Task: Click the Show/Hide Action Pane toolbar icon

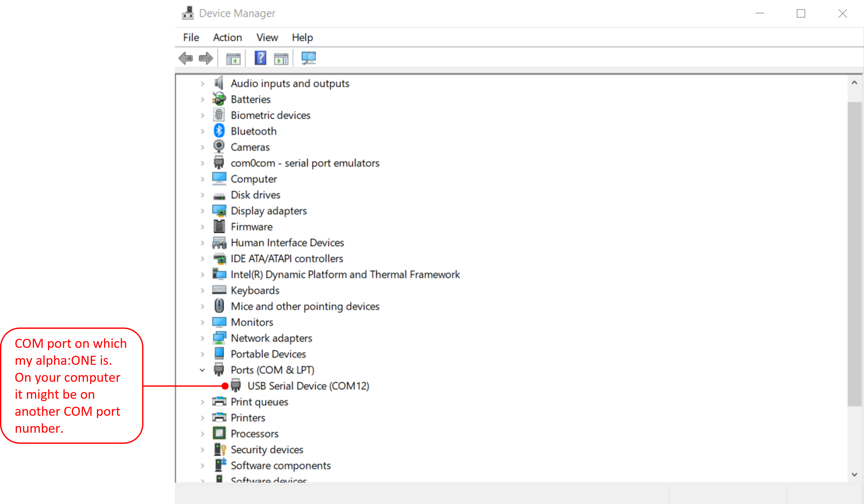Action: click(281, 59)
